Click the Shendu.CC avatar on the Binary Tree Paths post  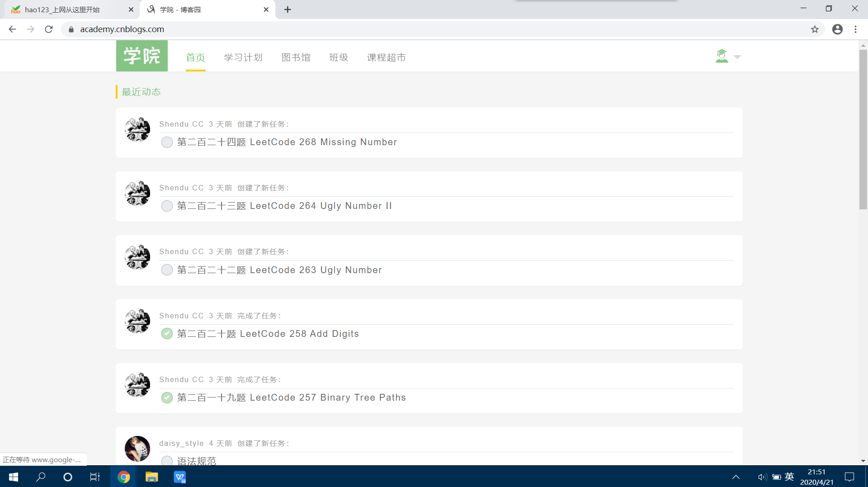(x=137, y=385)
